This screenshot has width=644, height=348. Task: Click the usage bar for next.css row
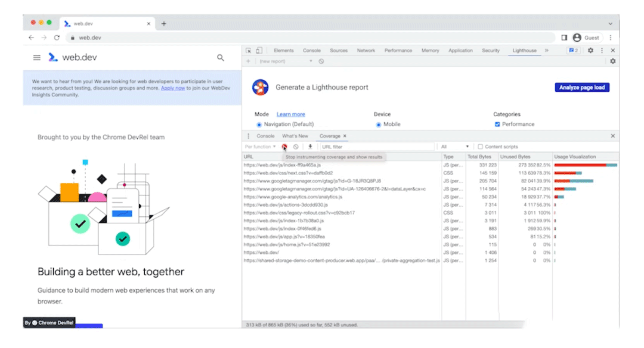point(568,173)
